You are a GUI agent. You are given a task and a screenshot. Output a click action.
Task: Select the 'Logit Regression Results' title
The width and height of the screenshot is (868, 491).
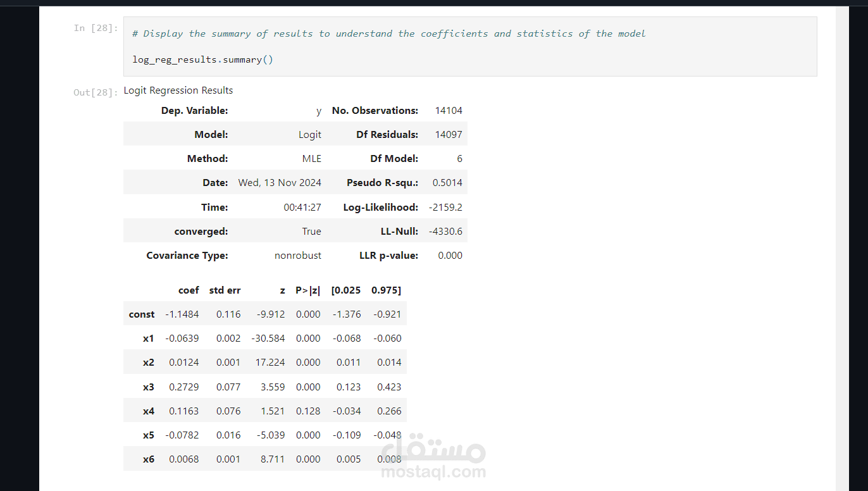tap(178, 90)
